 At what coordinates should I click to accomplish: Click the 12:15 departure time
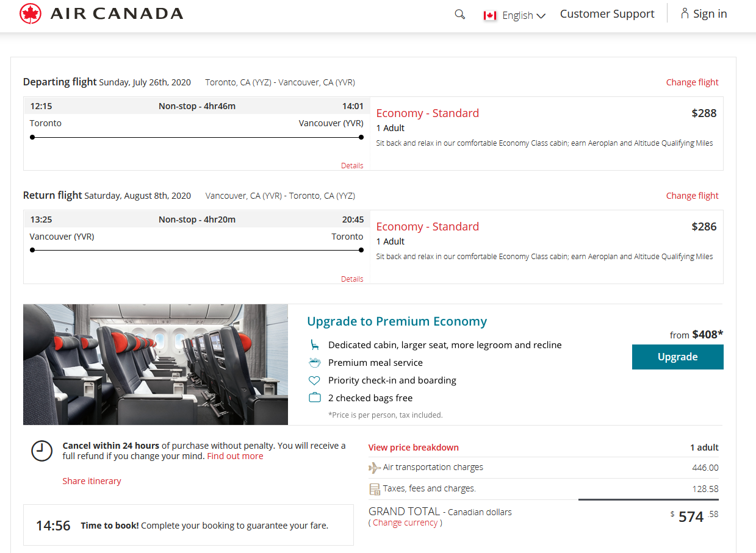(x=41, y=106)
